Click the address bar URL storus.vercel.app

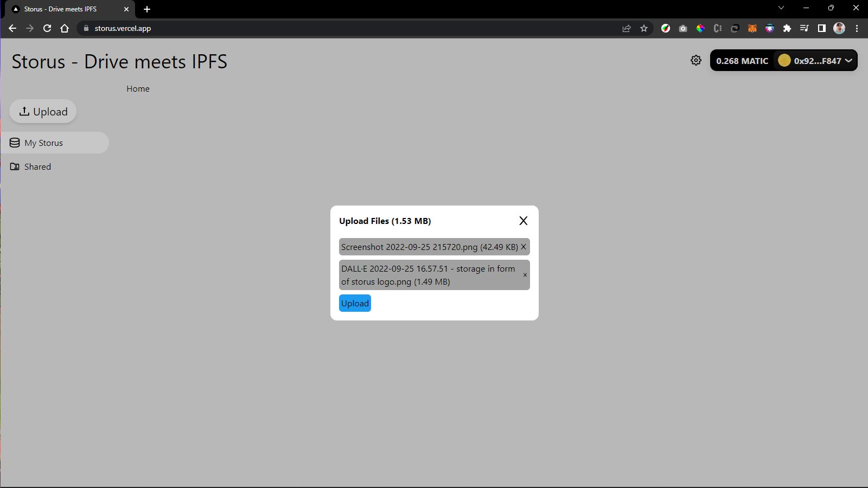(x=123, y=28)
